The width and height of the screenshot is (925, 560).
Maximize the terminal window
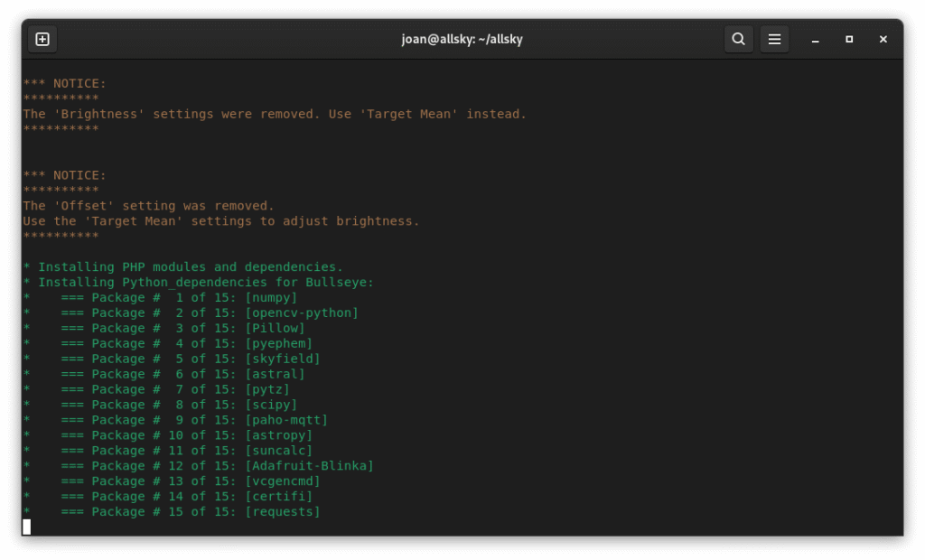tap(849, 39)
